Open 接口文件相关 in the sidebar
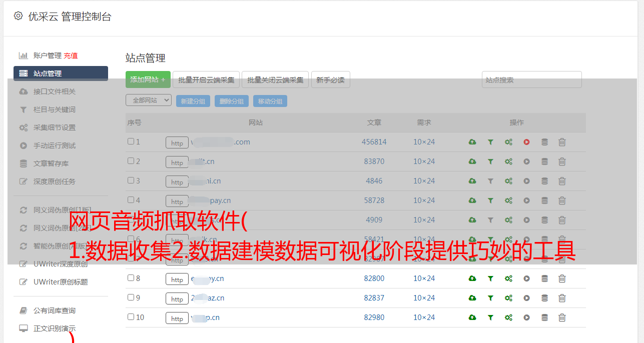This screenshot has width=644, height=343. click(x=54, y=91)
